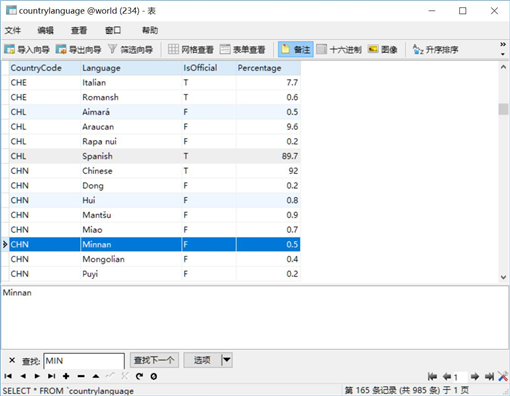Image resolution: width=510 pixels, height=396 pixels.
Task: Open the limit settings tools icon
Action: pyautogui.click(x=503, y=377)
